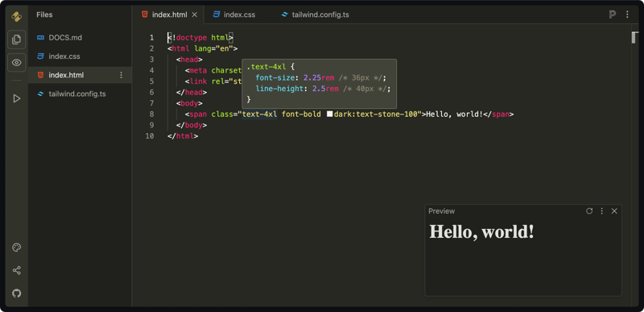Viewport: 644px width, 312px height.
Task: Open the GitHub icon link
Action: click(x=16, y=293)
